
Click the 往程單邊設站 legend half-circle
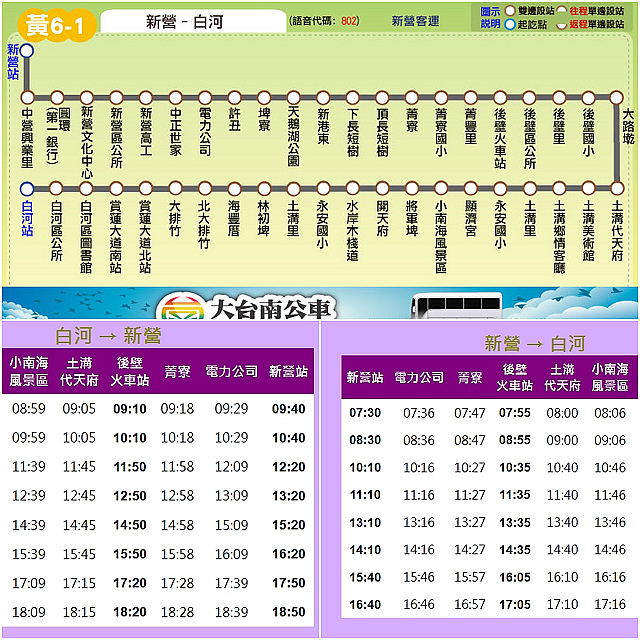coord(562,11)
